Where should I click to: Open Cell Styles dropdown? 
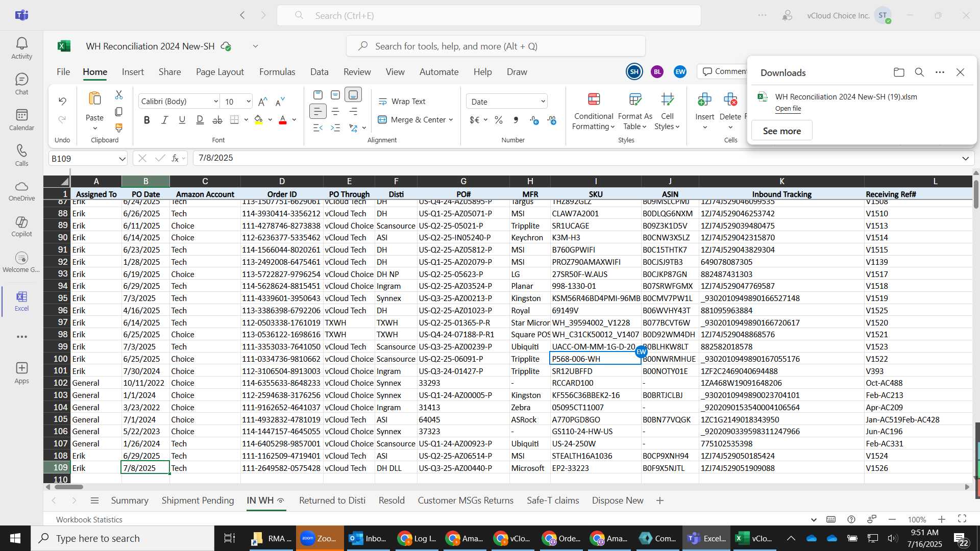pyautogui.click(x=667, y=112)
